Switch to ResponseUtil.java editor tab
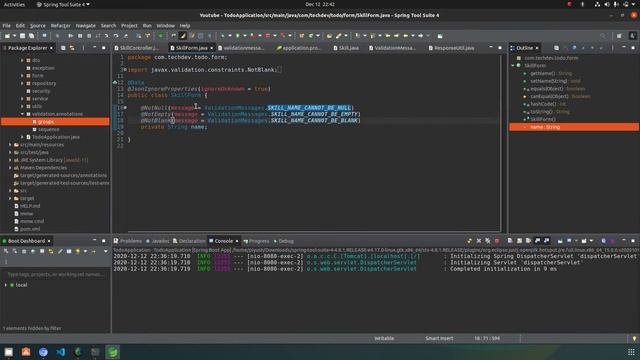The height and width of the screenshot is (360, 640). click(x=451, y=48)
